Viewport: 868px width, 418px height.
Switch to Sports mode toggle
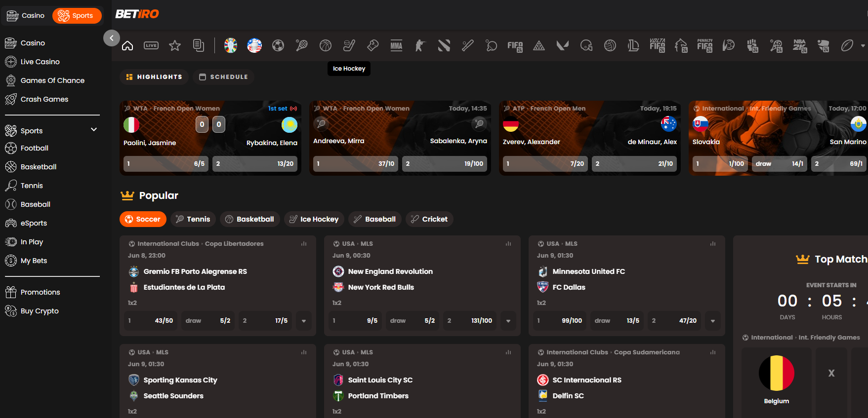click(77, 16)
